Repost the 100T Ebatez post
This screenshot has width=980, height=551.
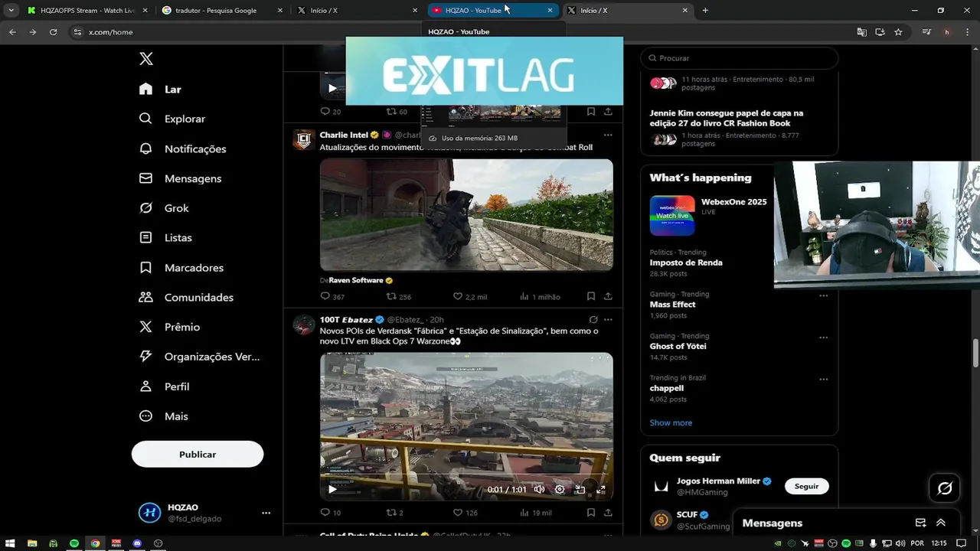pyautogui.click(x=394, y=513)
